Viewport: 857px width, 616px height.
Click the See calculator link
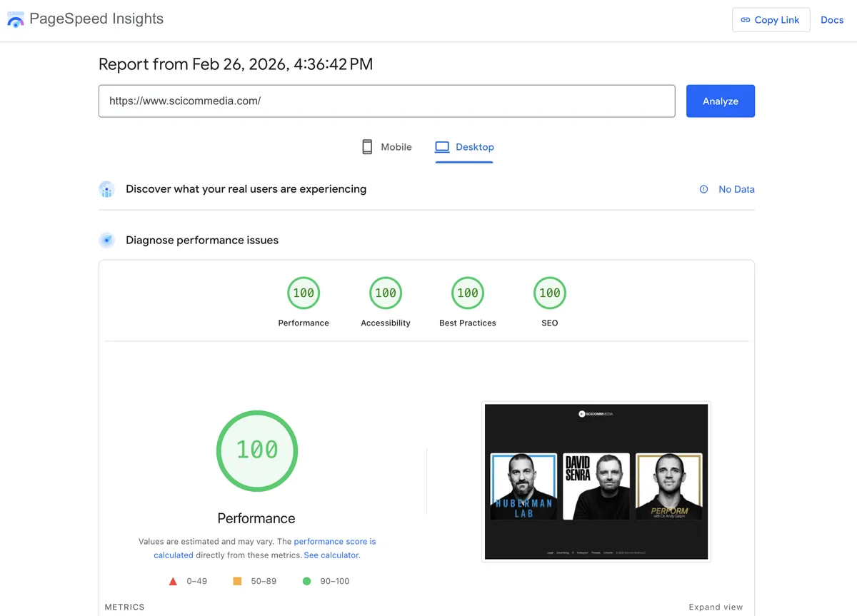[x=331, y=555]
